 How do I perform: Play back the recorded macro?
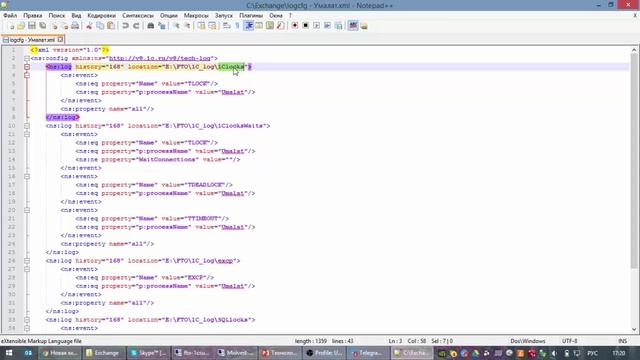click(316, 26)
